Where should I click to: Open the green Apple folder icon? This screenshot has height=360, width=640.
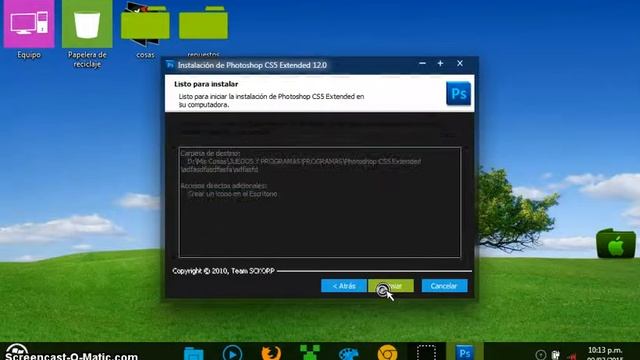(x=616, y=244)
